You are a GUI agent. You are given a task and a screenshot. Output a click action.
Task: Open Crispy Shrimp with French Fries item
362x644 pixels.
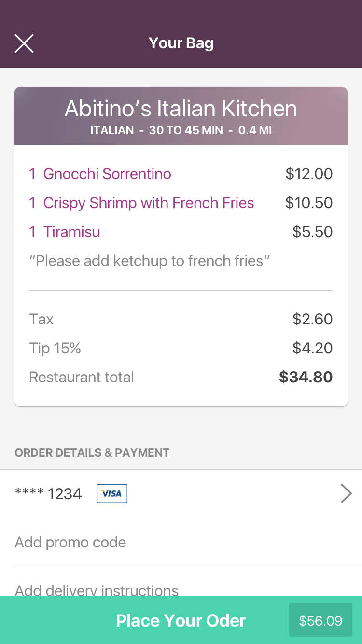(148, 203)
